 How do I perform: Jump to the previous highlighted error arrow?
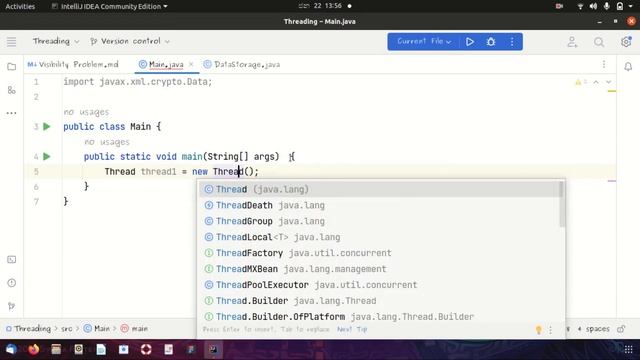[596, 82]
